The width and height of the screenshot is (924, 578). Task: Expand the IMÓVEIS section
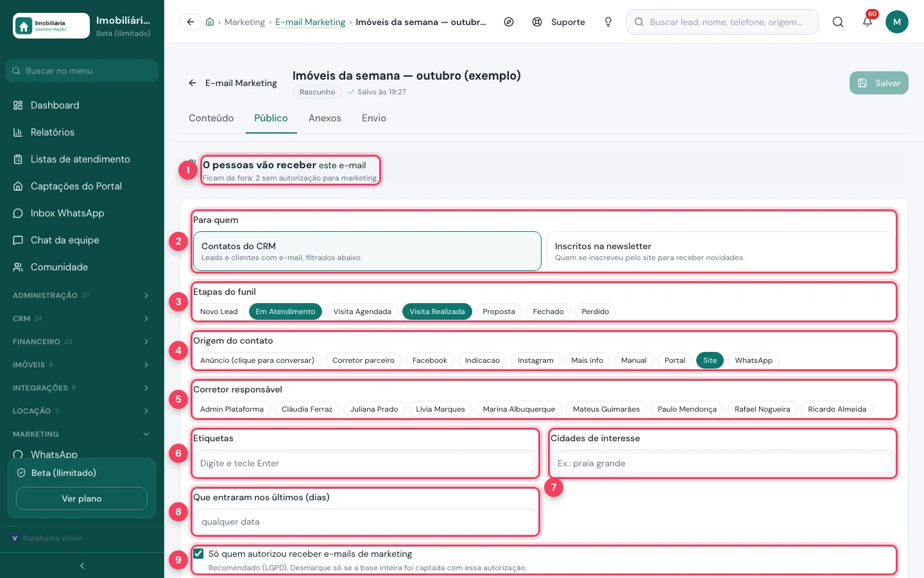pyautogui.click(x=82, y=365)
